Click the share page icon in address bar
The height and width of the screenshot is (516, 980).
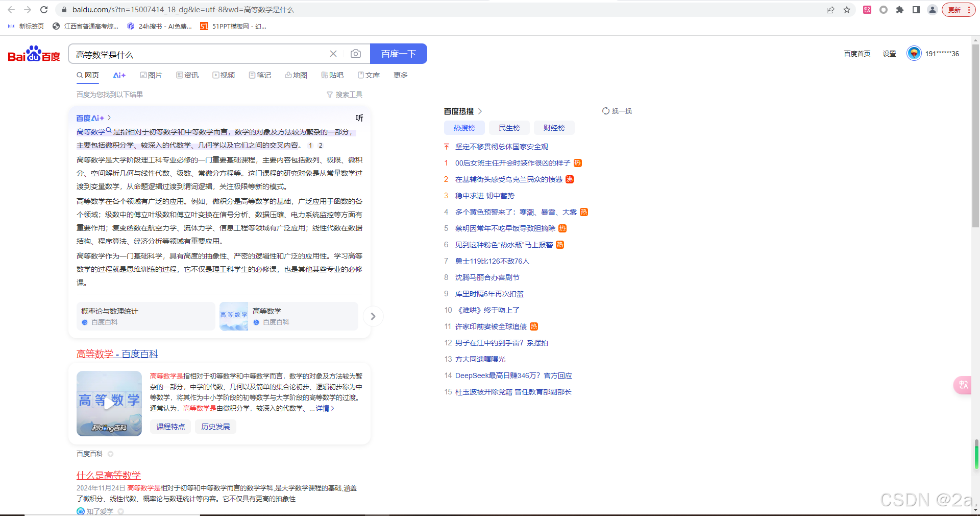click(830, 10)
